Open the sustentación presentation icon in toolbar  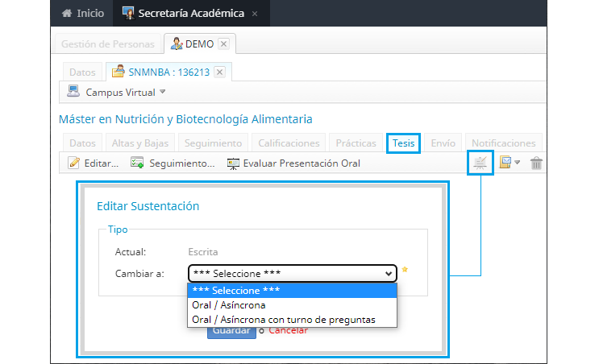(x=480, y=163)
